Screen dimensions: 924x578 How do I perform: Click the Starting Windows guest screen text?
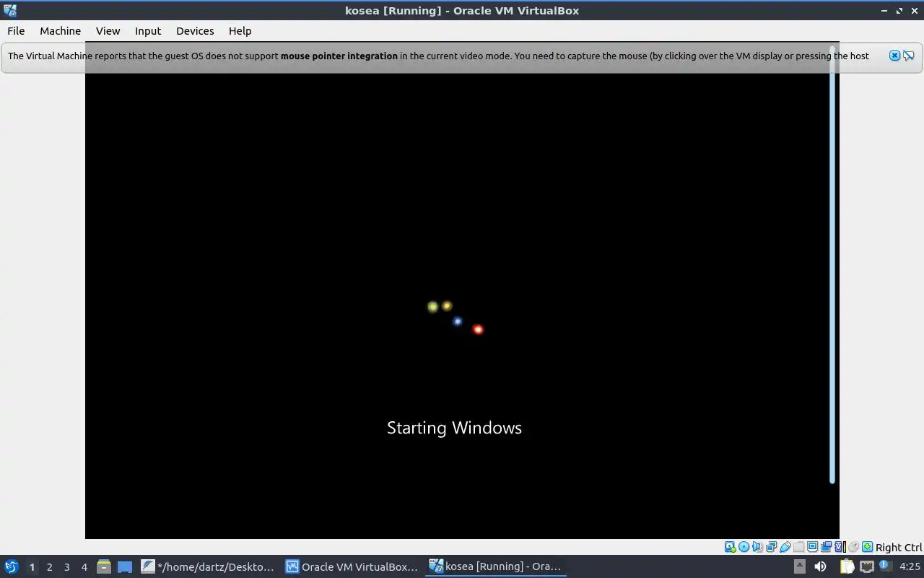454,428
